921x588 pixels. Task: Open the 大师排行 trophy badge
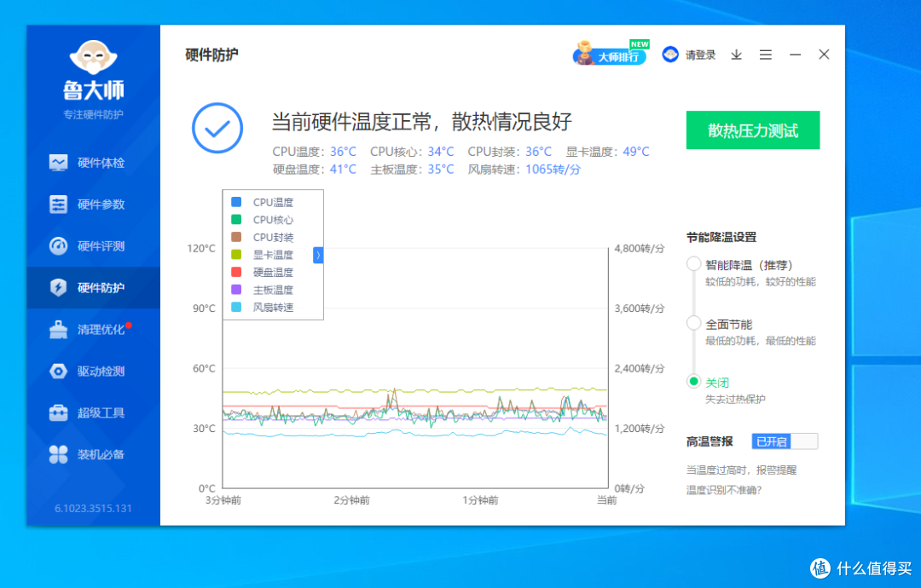point(611,54)
